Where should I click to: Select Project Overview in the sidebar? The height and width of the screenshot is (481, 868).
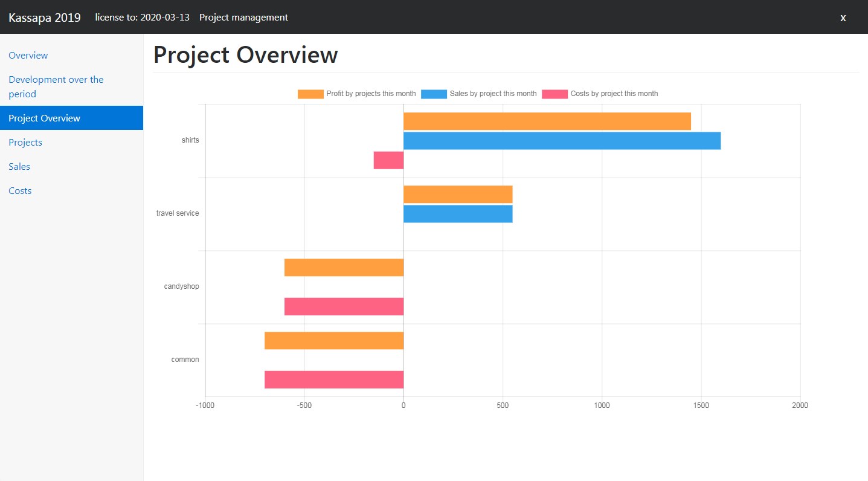coord(44,118)
